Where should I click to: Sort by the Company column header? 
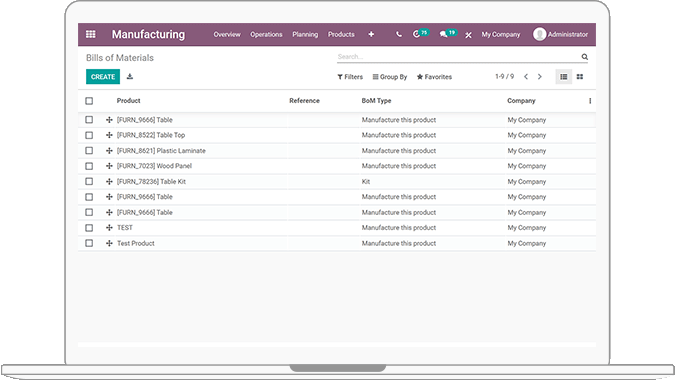click(x=521, y=101)
